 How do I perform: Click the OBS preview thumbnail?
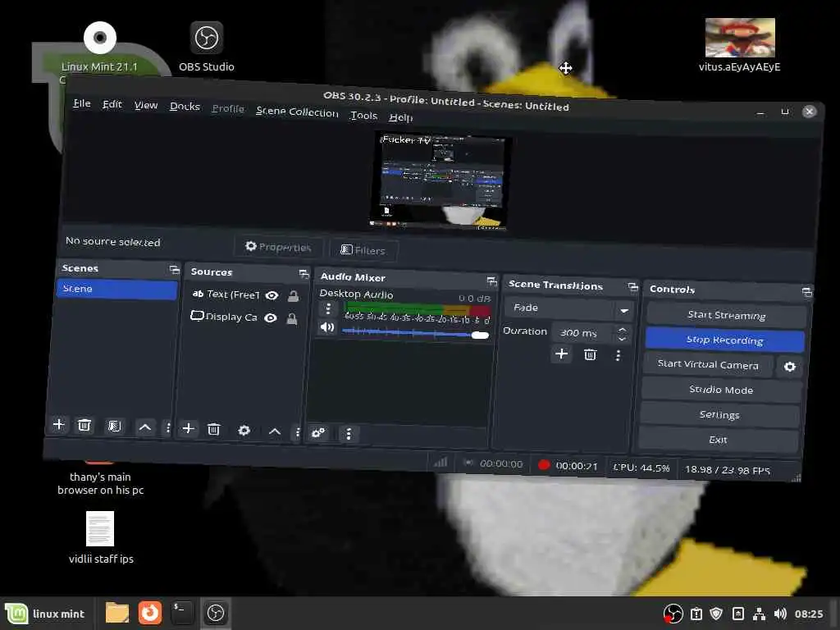pos(440,181)
